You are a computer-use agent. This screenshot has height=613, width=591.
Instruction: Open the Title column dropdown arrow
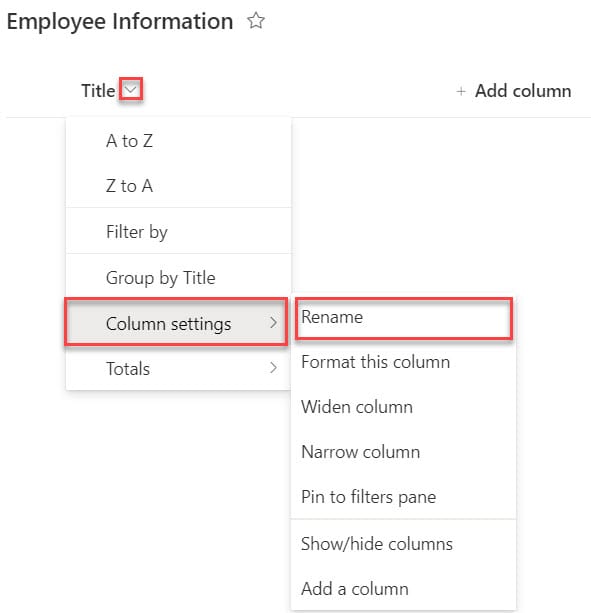[x=131, y=90]
